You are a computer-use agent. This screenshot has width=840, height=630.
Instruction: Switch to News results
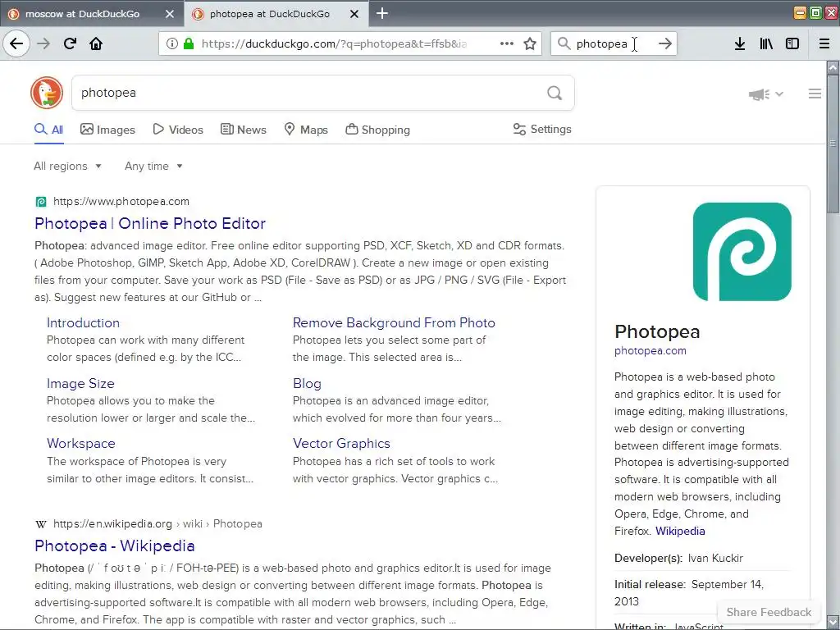pyautogui.click(x=243, y=130)
